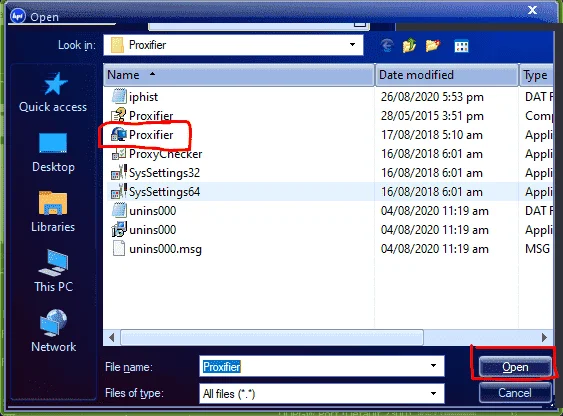563x416 pixels.
Task: Click date 28/05/2015 3:51 pm cell
Action: (432, 116)
